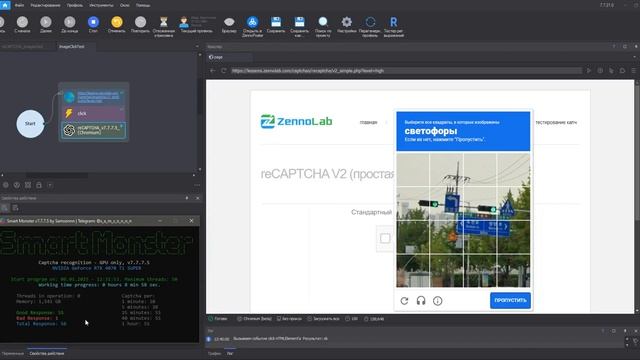Image resolution: width=640 pixels, height=360 pixels.
Task: Open the Help (Помощь) menu
Action: [x=143, y=5]
